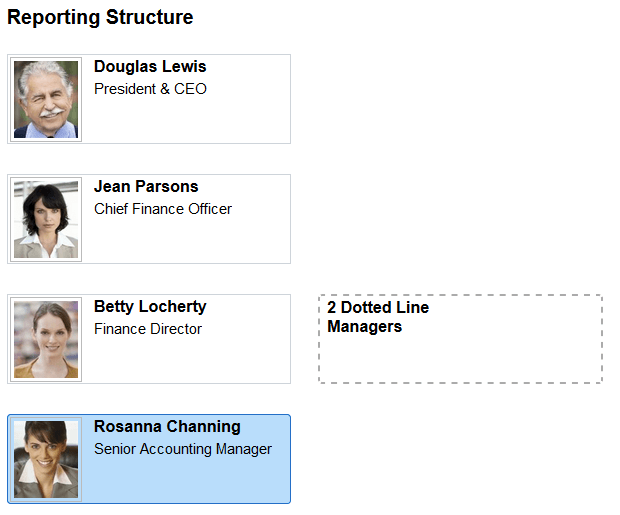Screen dimensions: 620x515
Task: Select Rosanna Channing's profile picture
Action: coord(47,459)
